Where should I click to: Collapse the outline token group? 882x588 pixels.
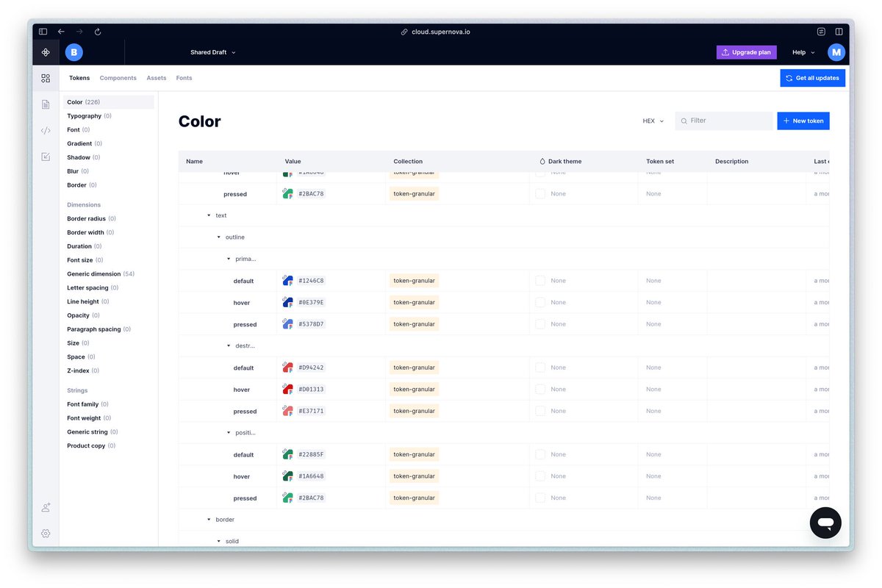pos(218,237)
